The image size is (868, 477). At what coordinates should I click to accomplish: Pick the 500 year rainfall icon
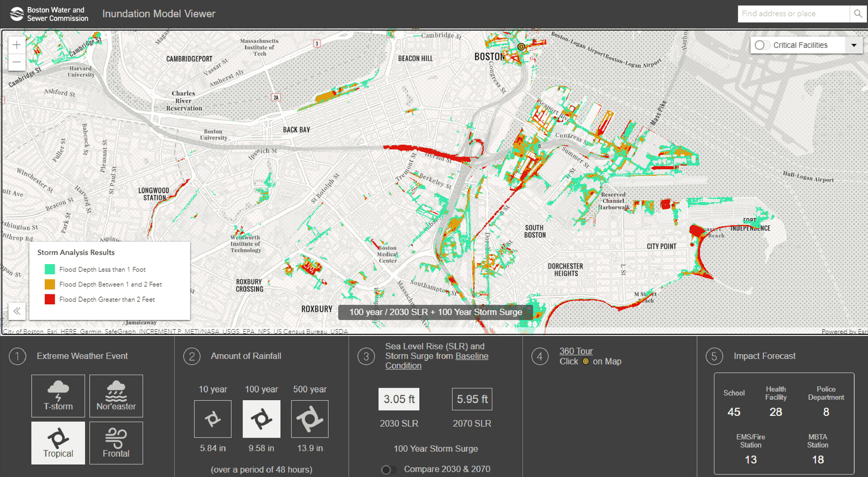click(309, 419)
